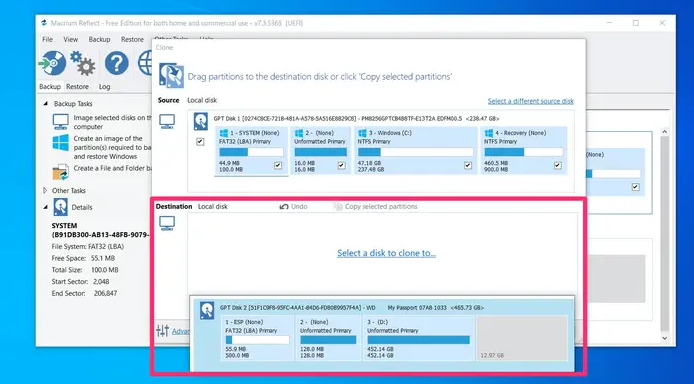
Task: Click the Undo arrow icon
Action: click(284, 207)
